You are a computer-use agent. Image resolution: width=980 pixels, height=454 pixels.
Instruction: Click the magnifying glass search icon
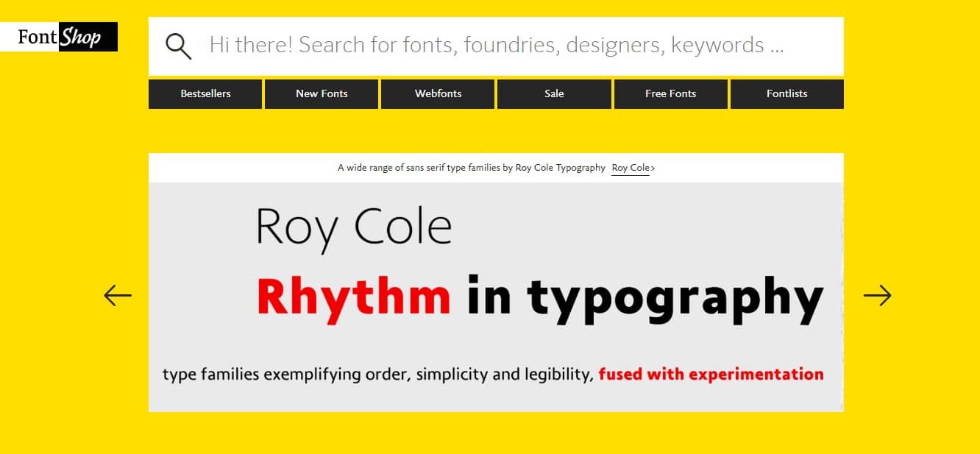click(x=179, y=46)
